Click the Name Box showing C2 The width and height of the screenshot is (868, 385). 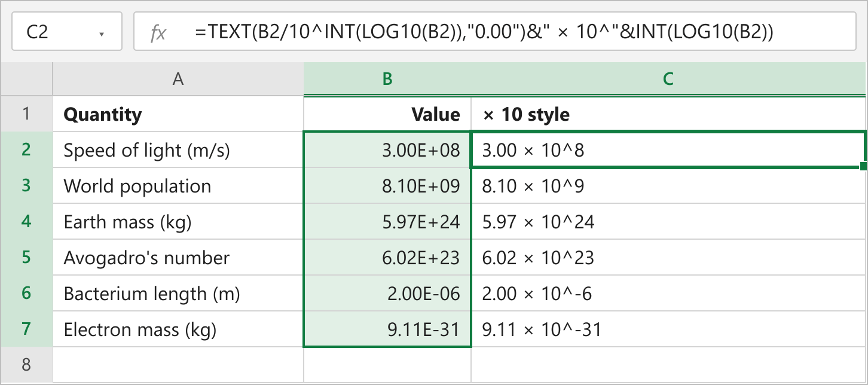point(67,32)
